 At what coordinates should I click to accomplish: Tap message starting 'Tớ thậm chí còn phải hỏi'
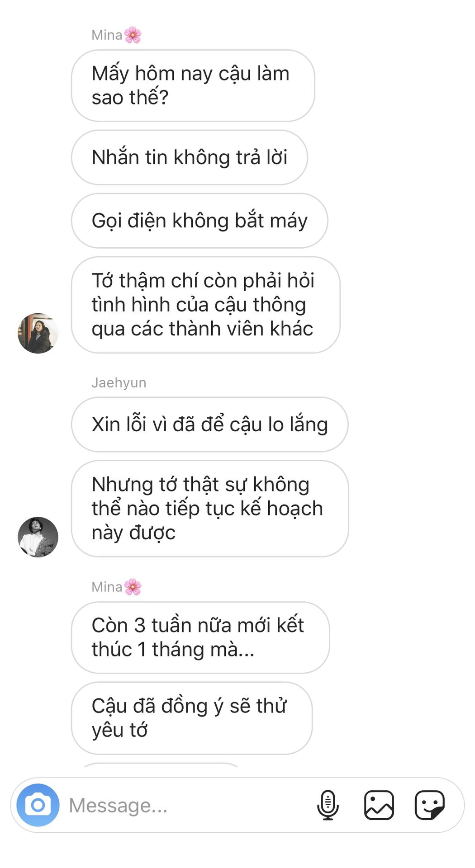[x=206, y=305]
